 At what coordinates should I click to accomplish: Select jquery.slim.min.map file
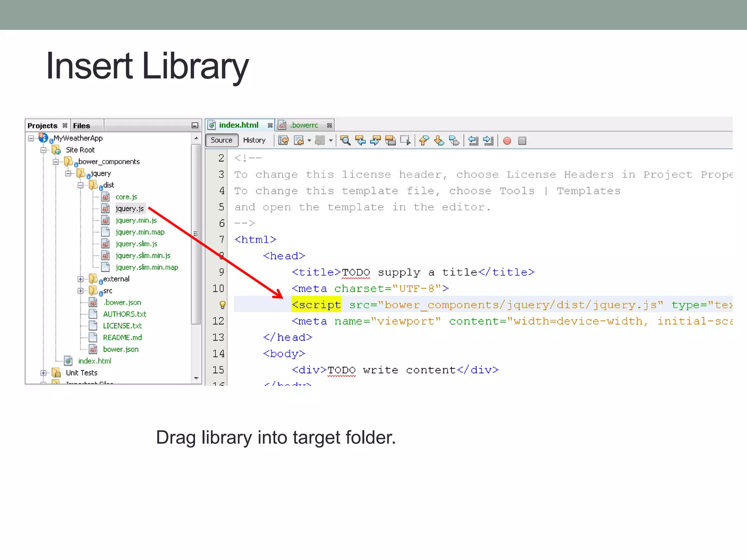147,267
